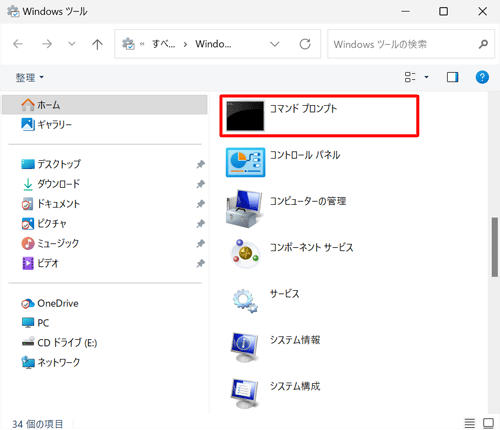Select ネットワーク in navigation pane
This screenshot has height=430, width=500.
pos(51,362)
